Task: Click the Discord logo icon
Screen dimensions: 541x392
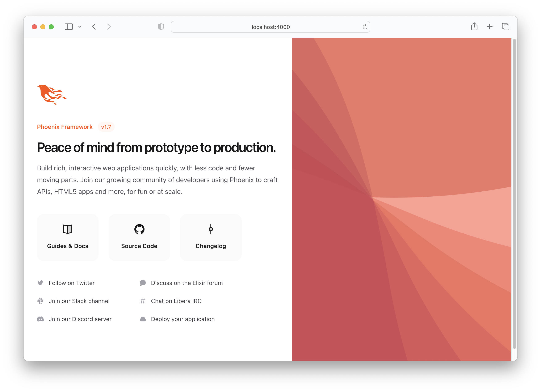Action: point(40,319)
